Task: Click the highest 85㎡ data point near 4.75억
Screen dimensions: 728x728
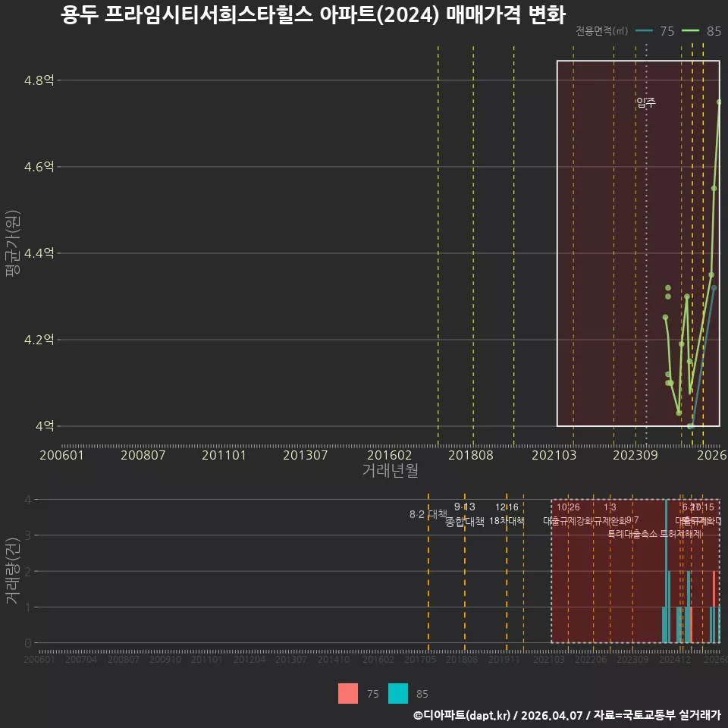Action: pos(719,102)
